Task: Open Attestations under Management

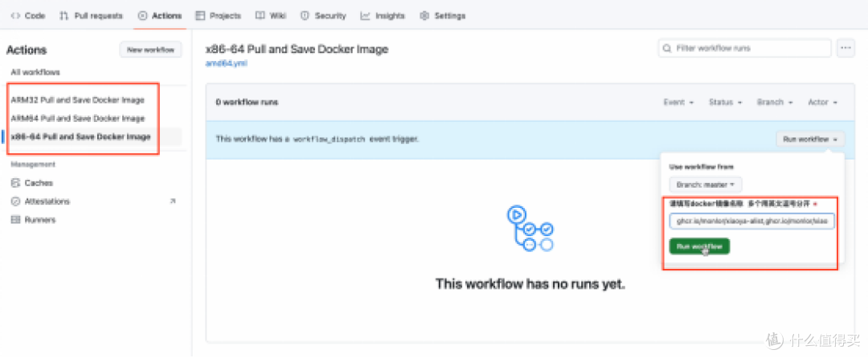Action: click(x=47, y=201)
